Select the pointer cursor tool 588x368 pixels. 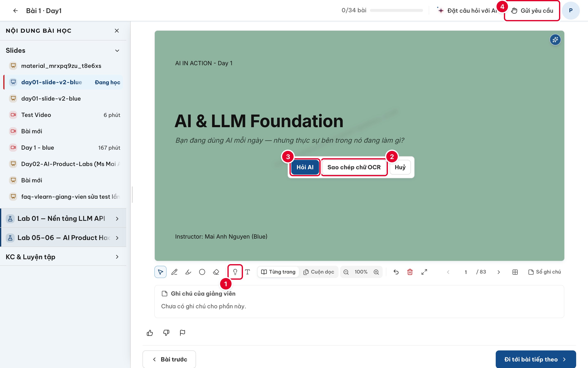[160, 272]
